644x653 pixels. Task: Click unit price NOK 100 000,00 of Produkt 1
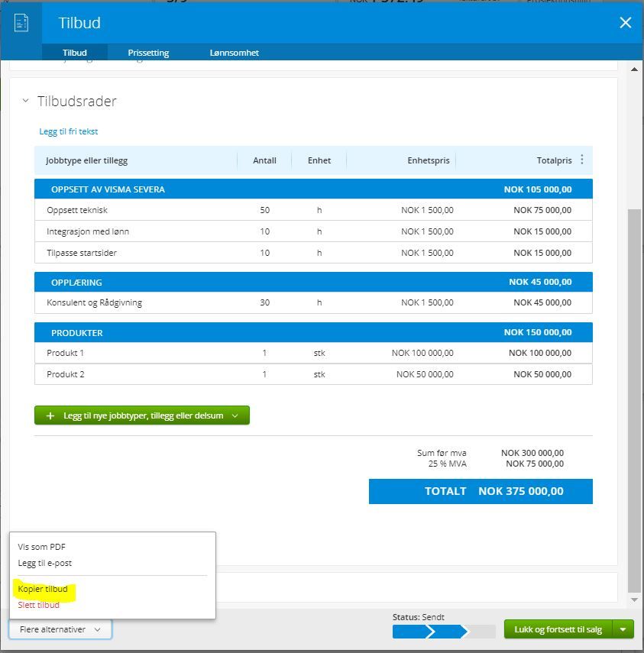click(x=422, y=353)
